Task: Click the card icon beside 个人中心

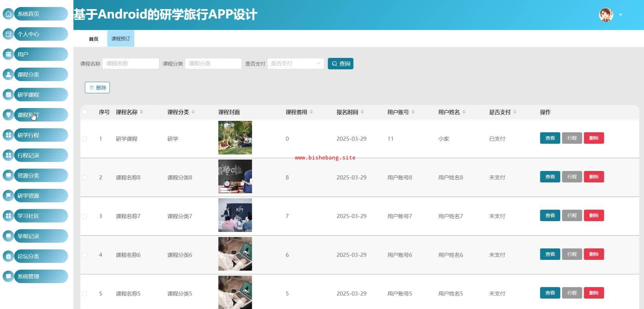Action: (x=8, y=34)
